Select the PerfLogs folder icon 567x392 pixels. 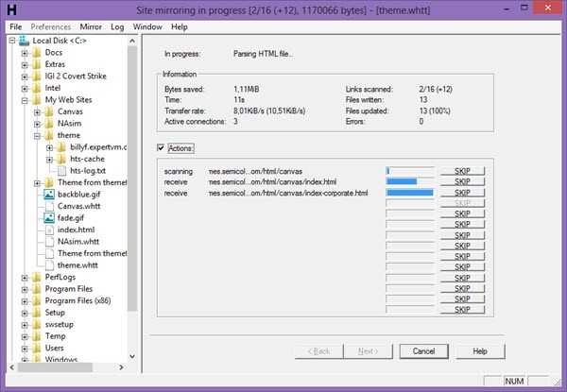[37, 277]
